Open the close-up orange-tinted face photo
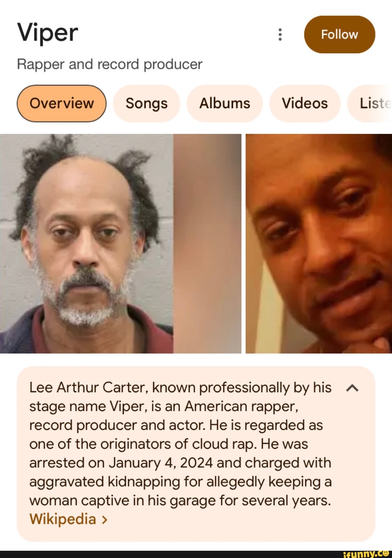Image resolution: width=392 pixels, height=558 pixels. pyautogui.click(x=319, y=243)
